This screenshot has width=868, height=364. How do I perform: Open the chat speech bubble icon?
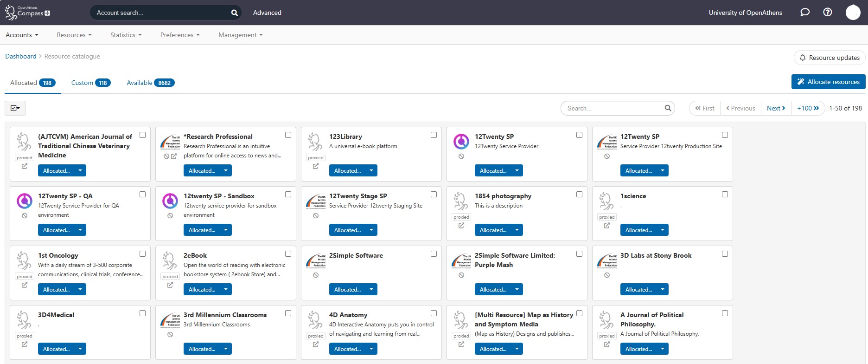click(x=805, y=13)
